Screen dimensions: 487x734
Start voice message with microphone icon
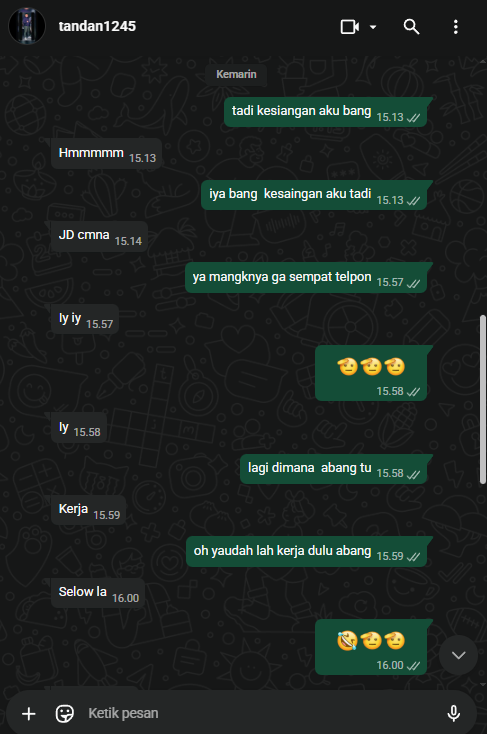point(453,713)
